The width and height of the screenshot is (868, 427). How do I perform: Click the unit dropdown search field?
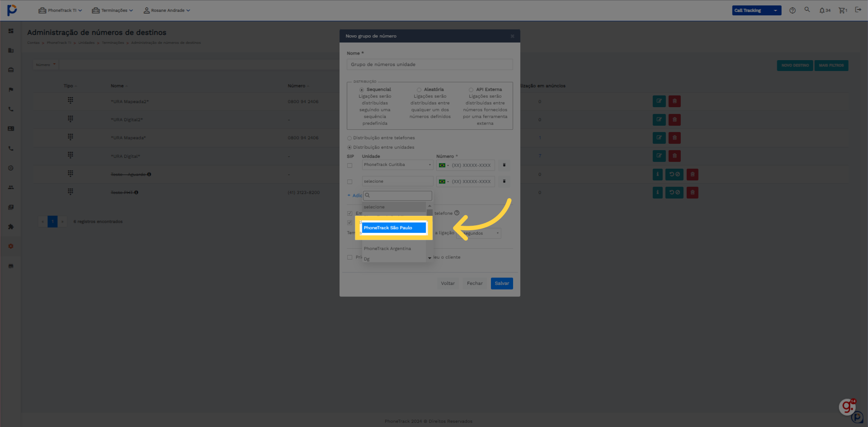coord(398,195)
